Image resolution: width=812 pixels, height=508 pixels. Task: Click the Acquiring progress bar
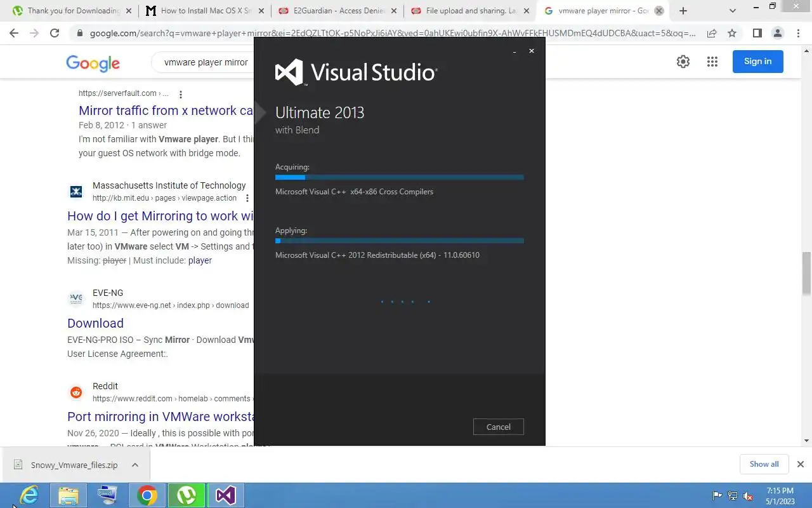(x=400, y=177)
